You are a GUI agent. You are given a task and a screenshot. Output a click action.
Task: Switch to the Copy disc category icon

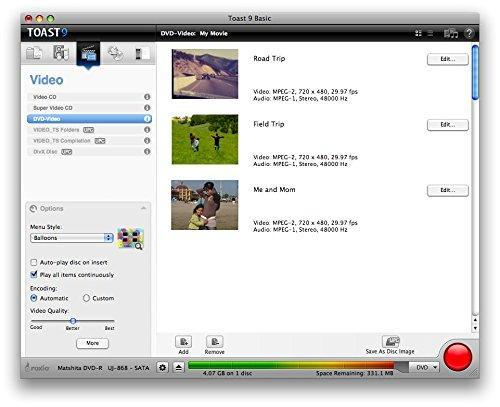point(115,53)
